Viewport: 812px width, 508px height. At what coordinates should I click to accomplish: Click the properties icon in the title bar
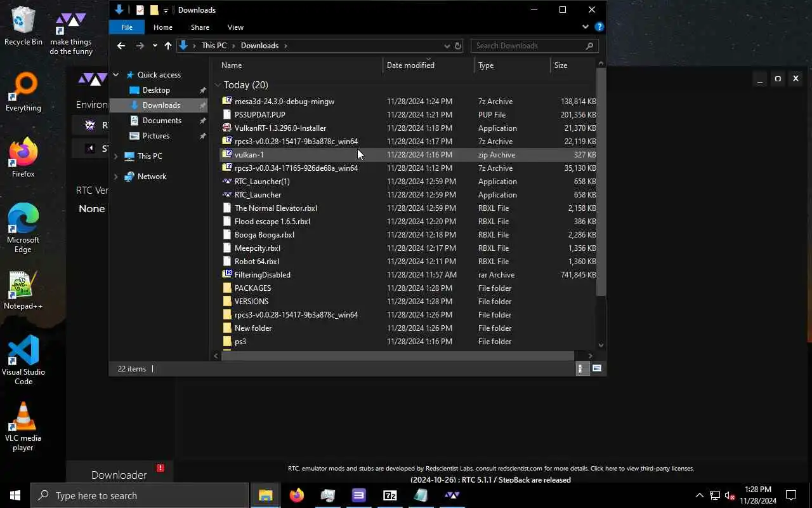coord(140,10)
